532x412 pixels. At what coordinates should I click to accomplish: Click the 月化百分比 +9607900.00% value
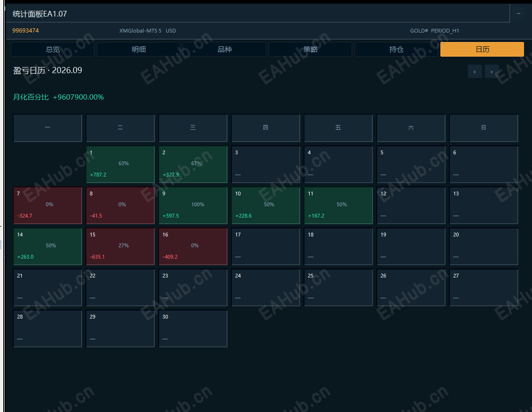click(x=59, y=97)
